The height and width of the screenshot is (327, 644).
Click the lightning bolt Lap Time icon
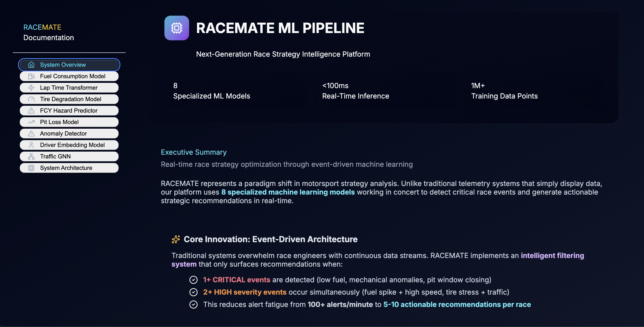[x=31, y=88]
